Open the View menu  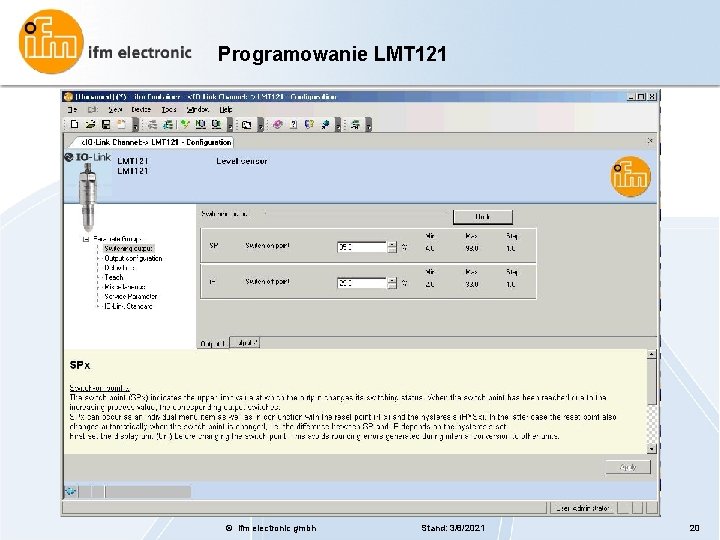click(115, 110)
